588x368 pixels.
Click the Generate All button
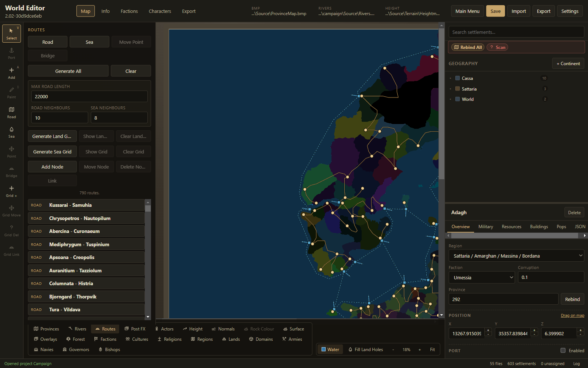click(x=68, y=71)
